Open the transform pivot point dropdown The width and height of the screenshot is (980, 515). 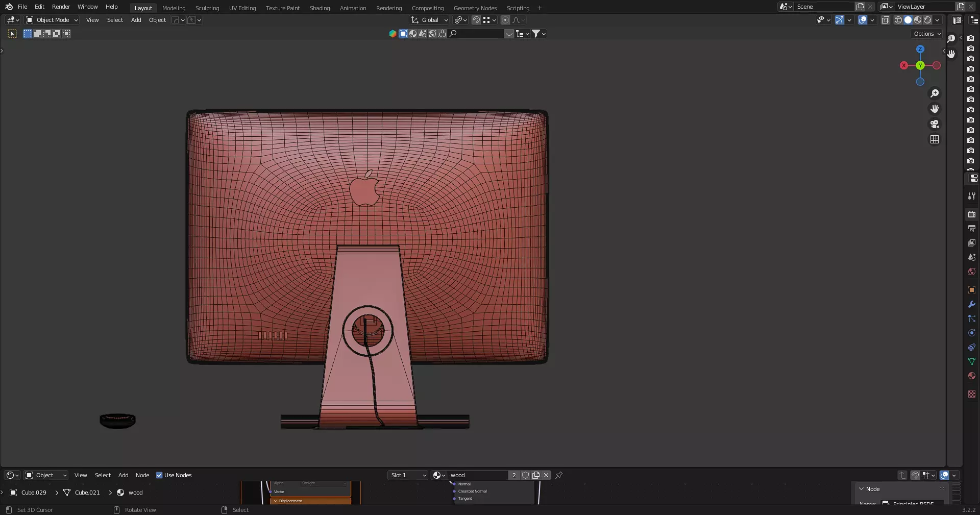click(x=460, y=20)
